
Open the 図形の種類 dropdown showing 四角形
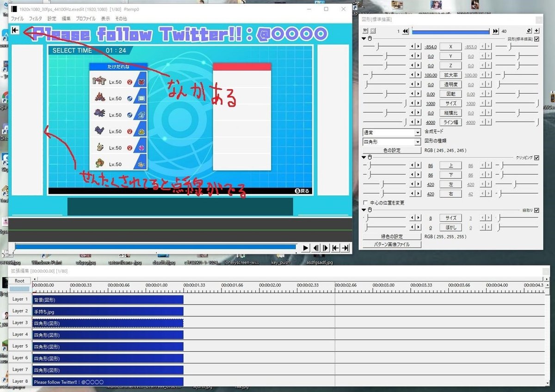(391, 142)
